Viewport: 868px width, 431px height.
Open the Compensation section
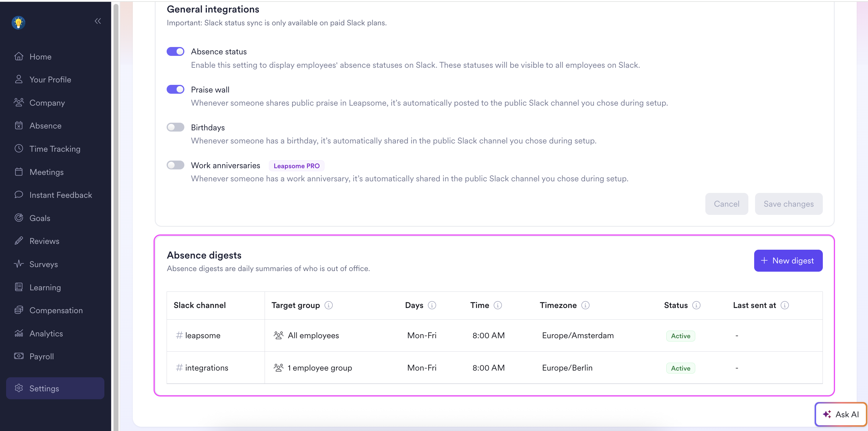(56, 310)
